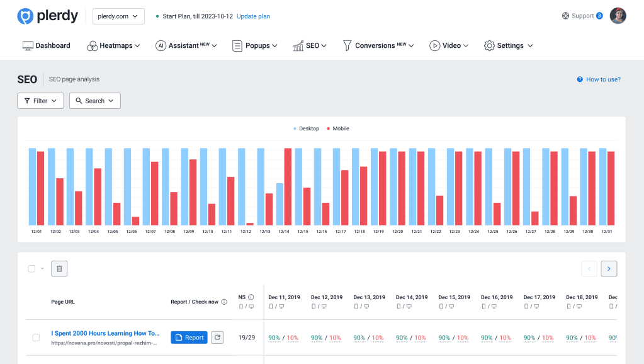Generate the Report for the listed page
The image size is (644, 364).
pyautogui.click(x=188, y=337)
